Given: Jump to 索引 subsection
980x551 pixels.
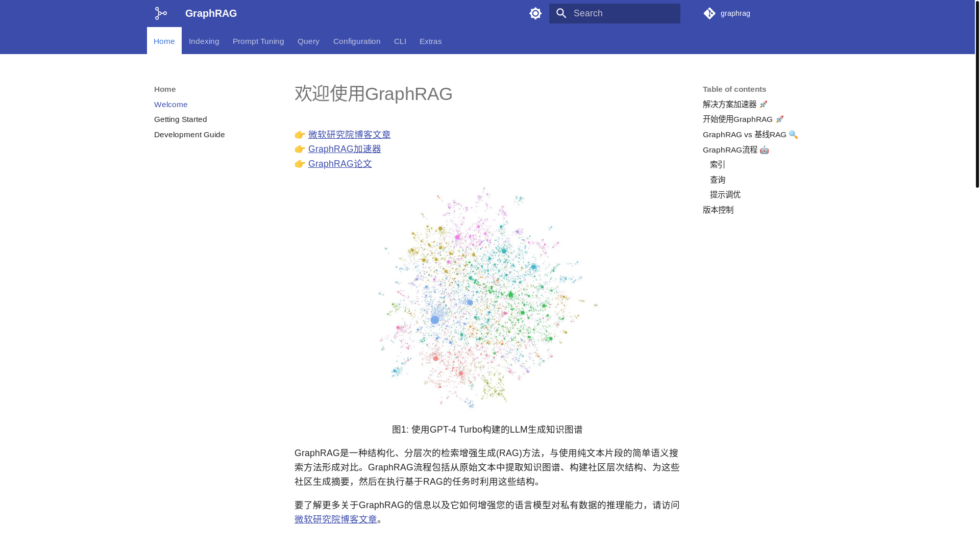Looking at the screenshot, I should 718,164.
